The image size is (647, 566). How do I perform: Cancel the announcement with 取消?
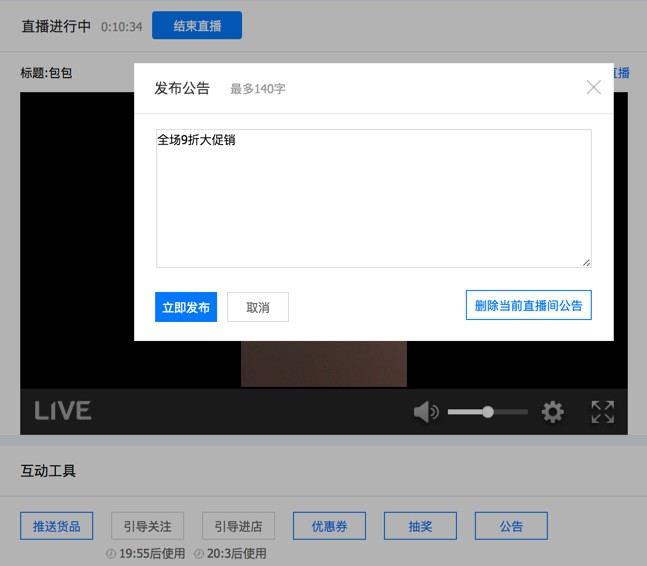[258, 307]
